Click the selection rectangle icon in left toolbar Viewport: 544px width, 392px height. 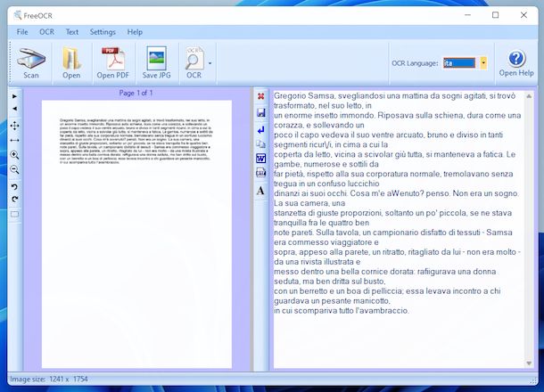tap(14, 214)
